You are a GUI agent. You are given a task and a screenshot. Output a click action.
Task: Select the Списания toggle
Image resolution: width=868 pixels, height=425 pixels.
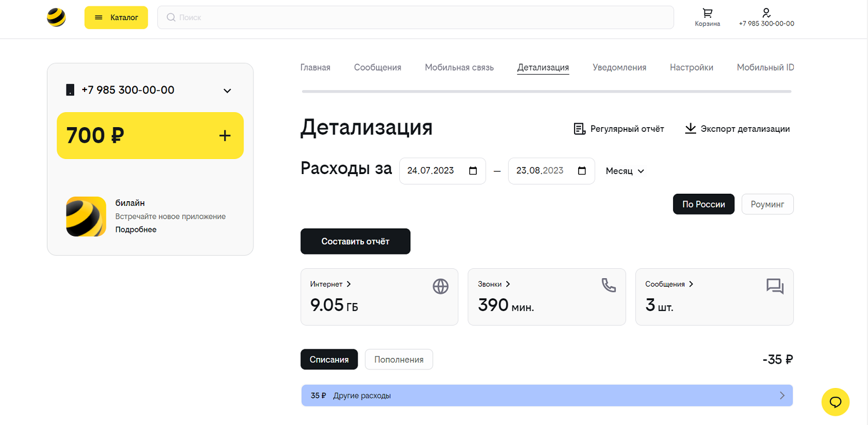click(x=329, y=360)
